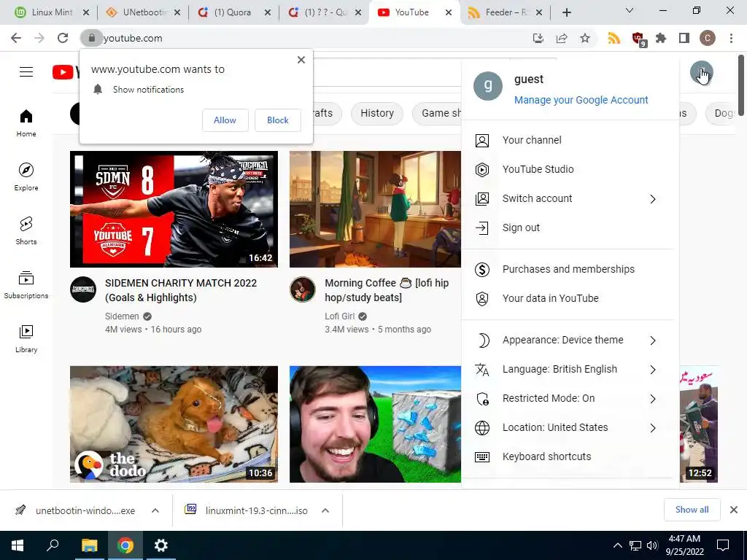Open Settings gear in taskbar
Image resolution: width=747 pixels, height=560 pixels.
tap(161, 545)
